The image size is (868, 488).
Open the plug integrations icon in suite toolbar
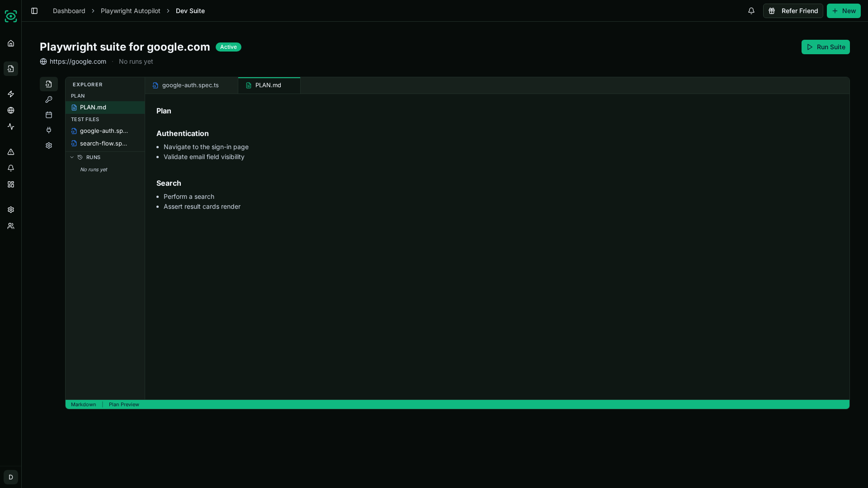pyautogui.click(x=49, y=130)
